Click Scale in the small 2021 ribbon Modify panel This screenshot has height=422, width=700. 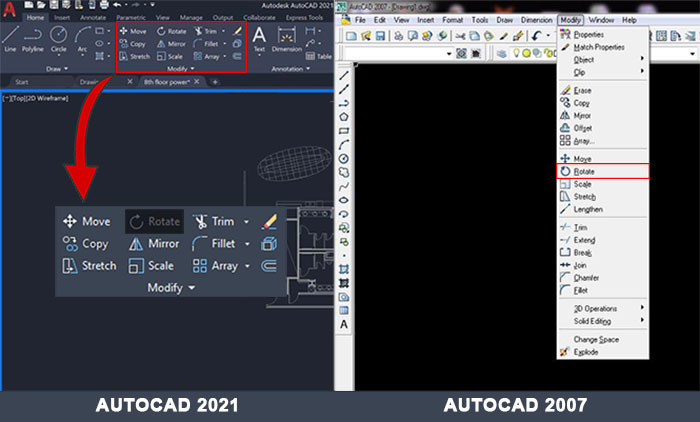click(170, 56)
